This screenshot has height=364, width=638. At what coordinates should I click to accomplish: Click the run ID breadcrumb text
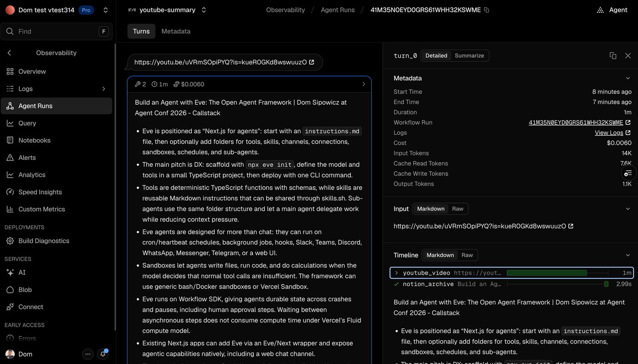(x=426, y=10)
